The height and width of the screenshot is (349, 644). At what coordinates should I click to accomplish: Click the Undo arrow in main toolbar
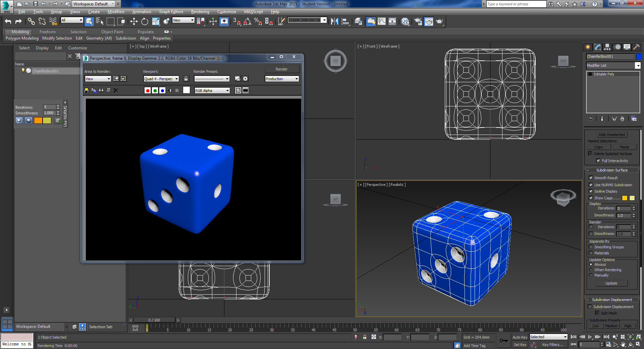pos(8,21)
